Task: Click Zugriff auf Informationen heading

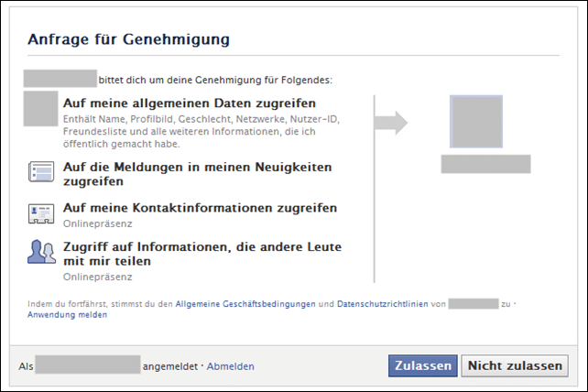Action: pyautogui.click(x=202, y=254)
